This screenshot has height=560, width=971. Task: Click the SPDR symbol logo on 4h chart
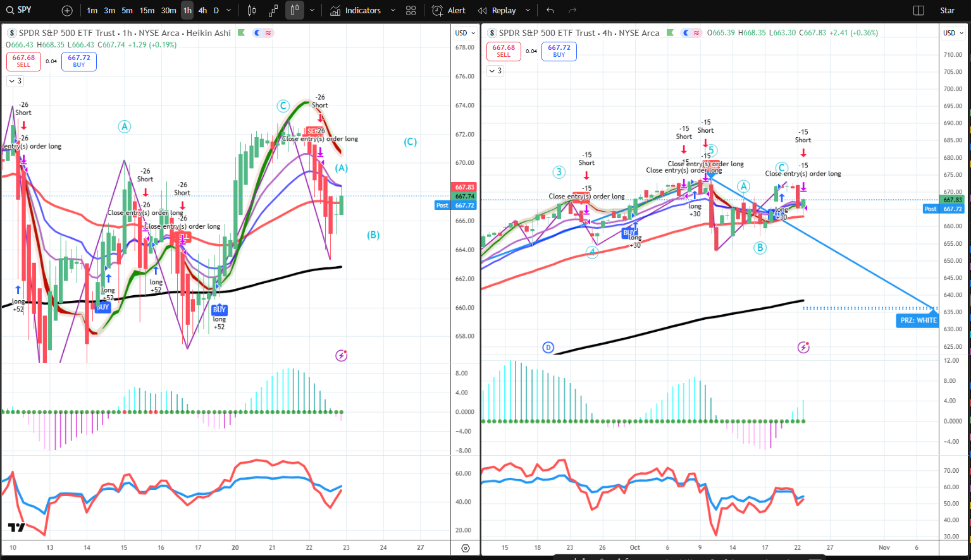click(492, 33)
